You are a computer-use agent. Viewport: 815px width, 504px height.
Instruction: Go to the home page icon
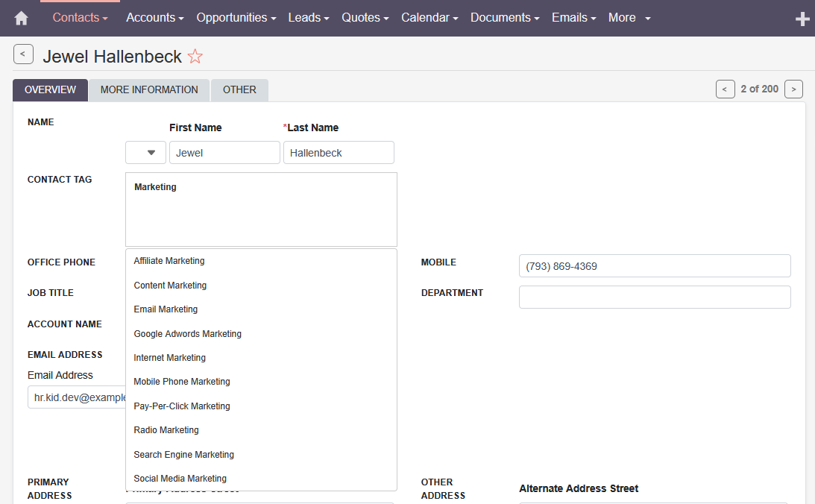tap(22, 18)
